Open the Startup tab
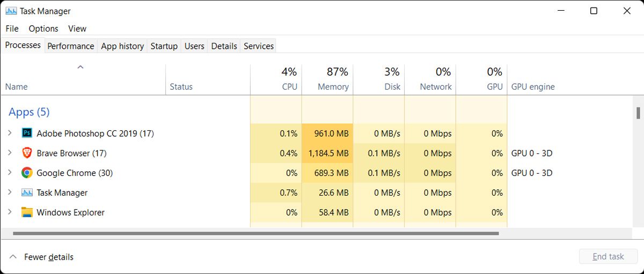The width and height of the screenshot is (644, 274). pos(164,46)
